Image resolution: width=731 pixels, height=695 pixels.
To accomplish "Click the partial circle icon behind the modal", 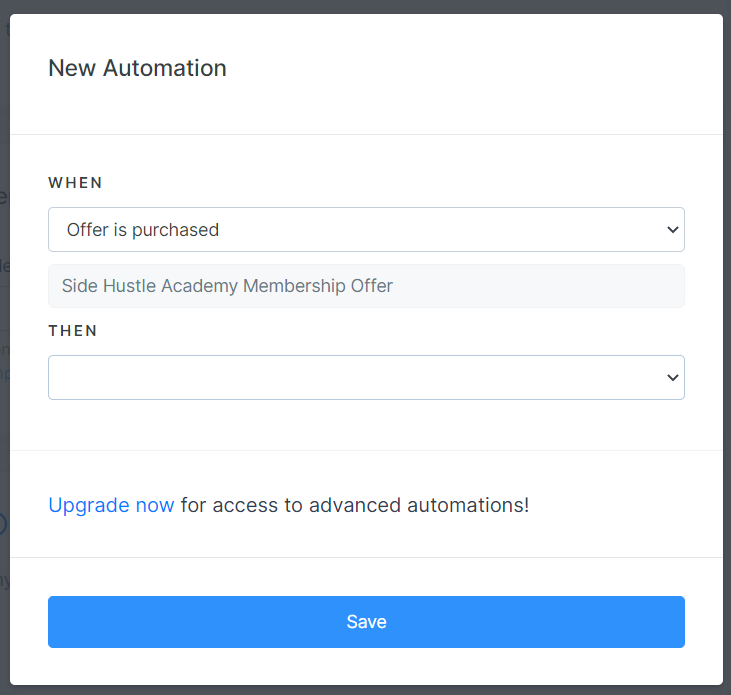I will pyautogui.click(x=3, y=523).
